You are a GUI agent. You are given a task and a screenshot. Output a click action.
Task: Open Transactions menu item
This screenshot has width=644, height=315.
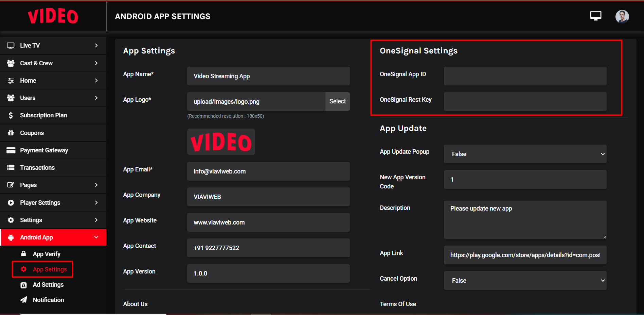pos(53,168)
